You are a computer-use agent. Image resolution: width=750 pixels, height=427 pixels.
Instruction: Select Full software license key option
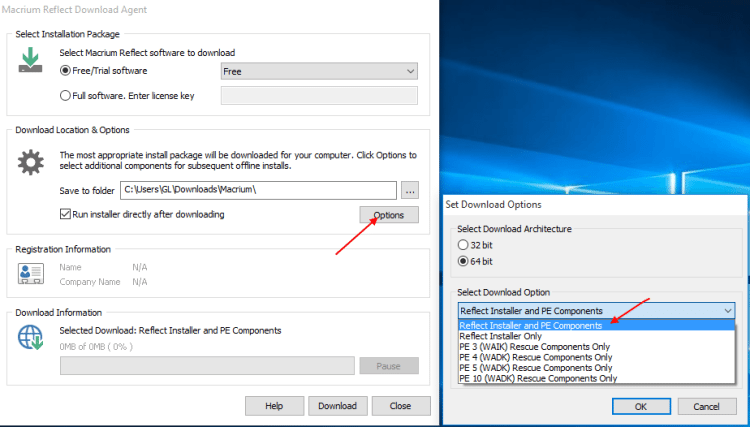coord(127,96)
